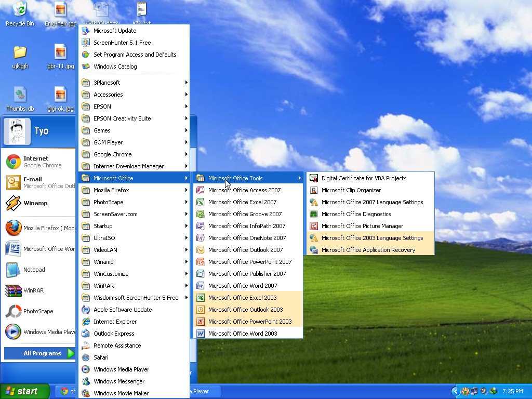Click the 7:25 PM taskbar clock

[513, 391]
